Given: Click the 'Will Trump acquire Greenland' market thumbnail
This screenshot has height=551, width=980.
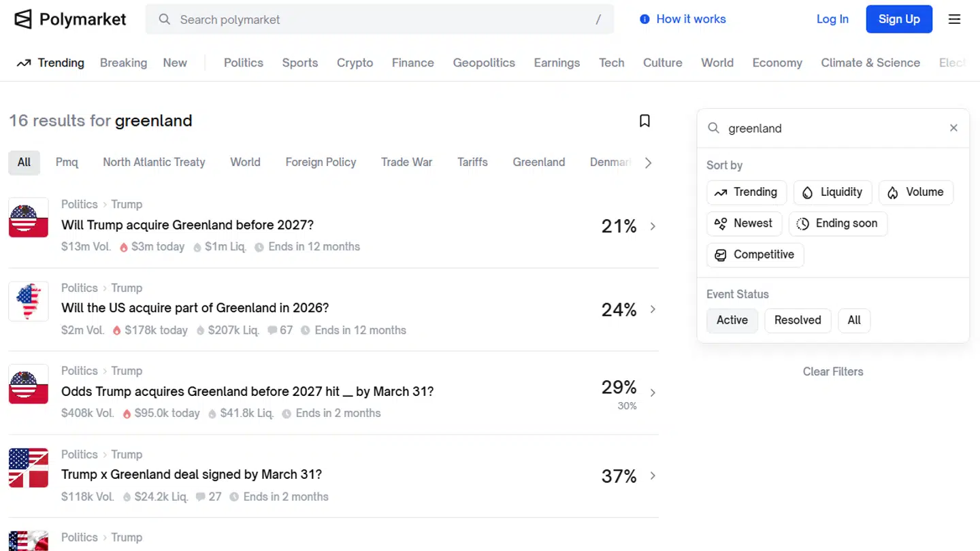Looking at the screenshot, I should (29, 218).
